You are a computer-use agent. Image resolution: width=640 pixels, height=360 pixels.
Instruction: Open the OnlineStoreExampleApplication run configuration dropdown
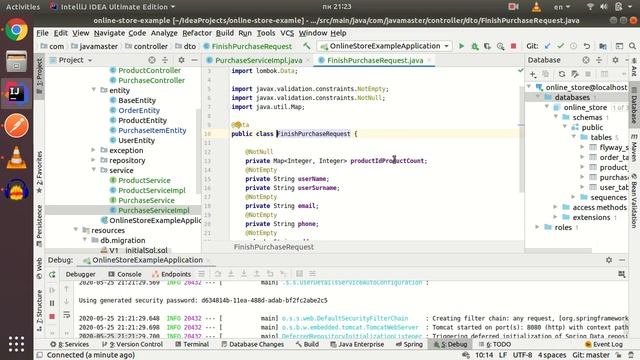pos(385,46)
